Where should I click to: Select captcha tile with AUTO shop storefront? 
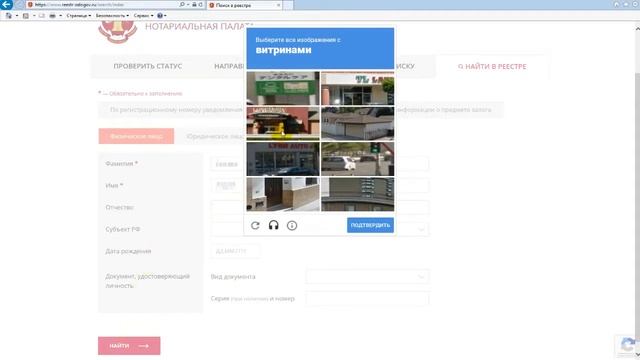coord(283,159)
